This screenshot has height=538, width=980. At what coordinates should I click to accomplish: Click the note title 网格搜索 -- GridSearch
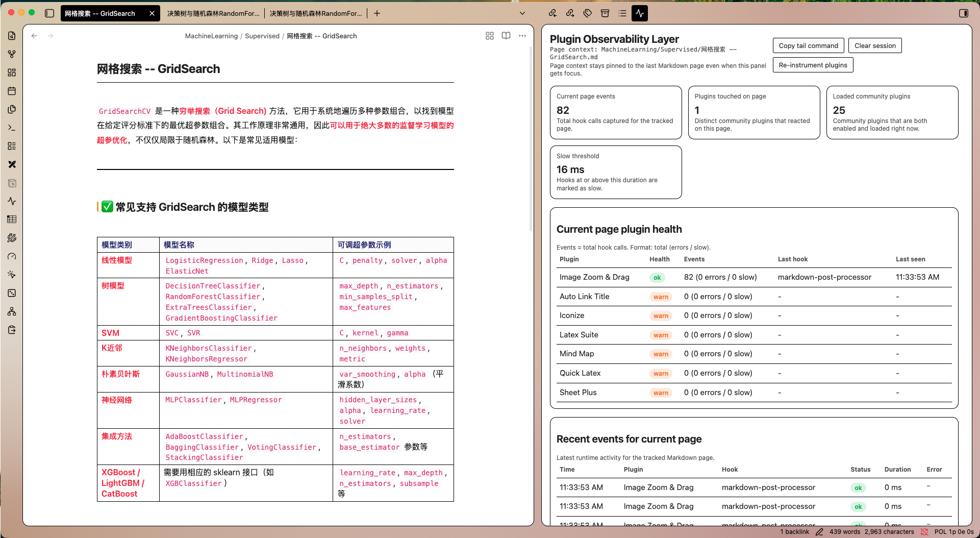pyautogui.click(x=159, y=69)
